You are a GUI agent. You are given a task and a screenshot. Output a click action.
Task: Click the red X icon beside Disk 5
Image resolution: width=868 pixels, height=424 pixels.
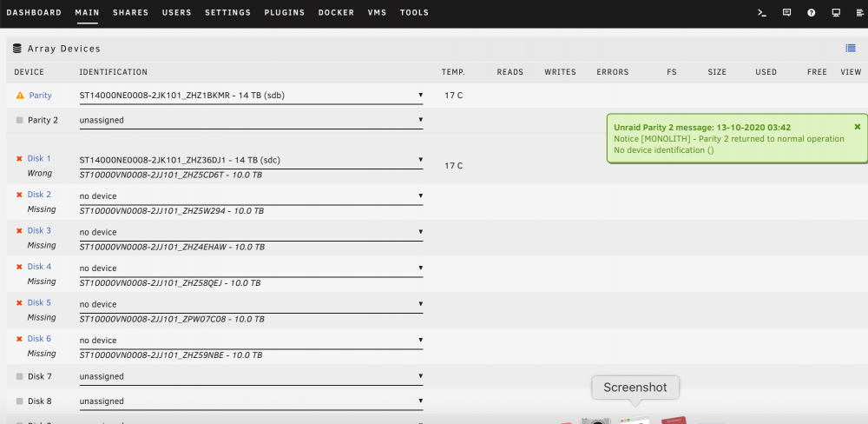[x=19, y=302]
